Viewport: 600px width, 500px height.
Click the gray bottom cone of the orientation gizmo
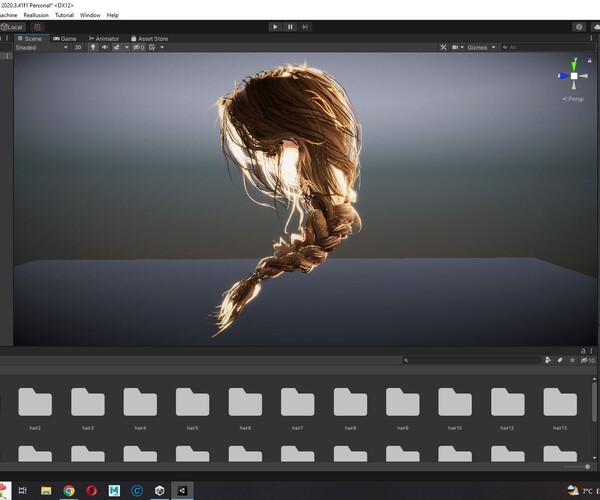[574, 85]
